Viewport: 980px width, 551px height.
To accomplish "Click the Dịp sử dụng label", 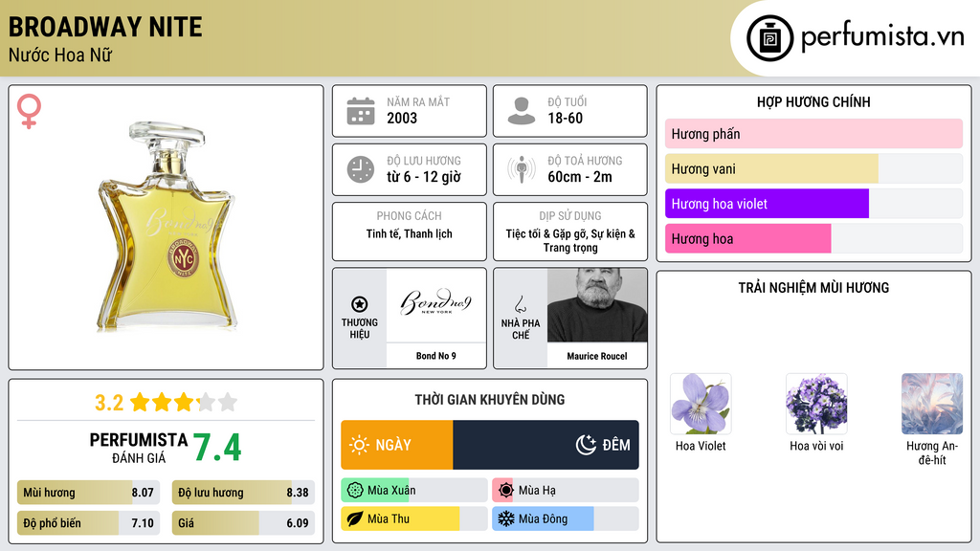I will click(570, 215).
